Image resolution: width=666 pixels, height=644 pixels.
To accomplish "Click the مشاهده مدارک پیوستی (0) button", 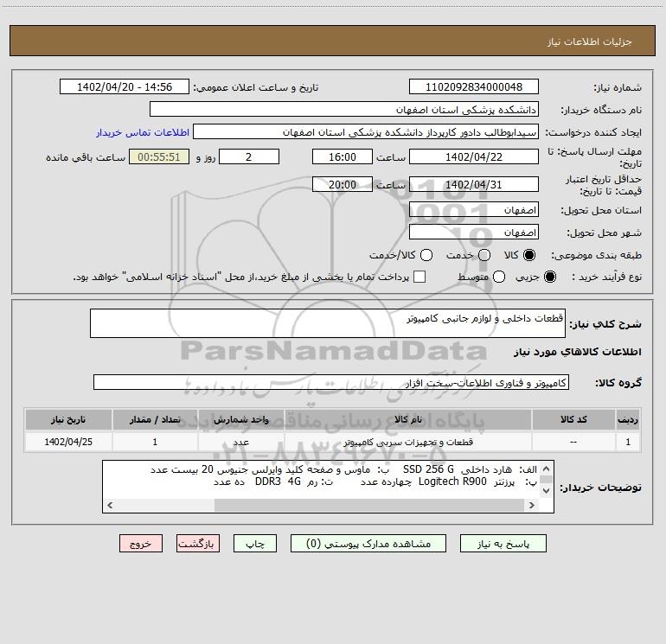I will pyautogui.click(x=368, y=544).
